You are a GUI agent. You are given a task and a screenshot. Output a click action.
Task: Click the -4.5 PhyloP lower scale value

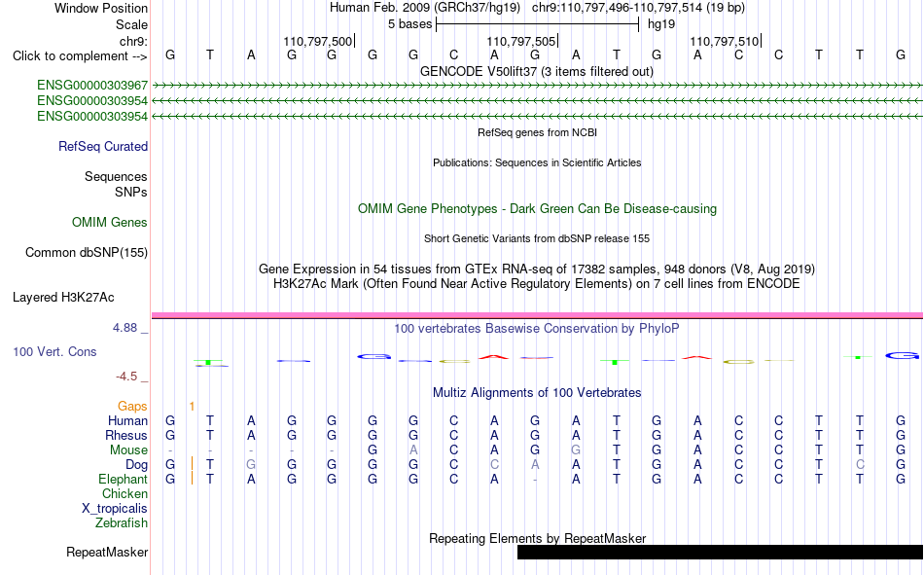coord(126,377)
